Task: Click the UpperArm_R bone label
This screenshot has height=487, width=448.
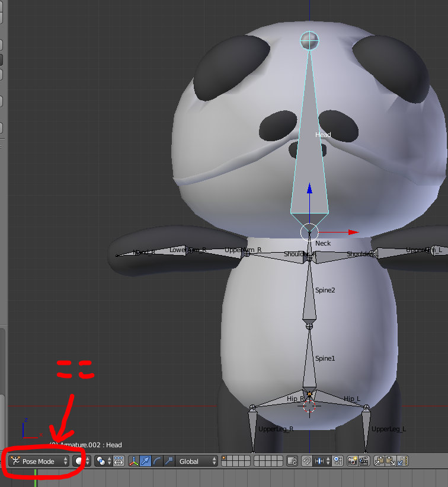Action: (x=243, y=250)
